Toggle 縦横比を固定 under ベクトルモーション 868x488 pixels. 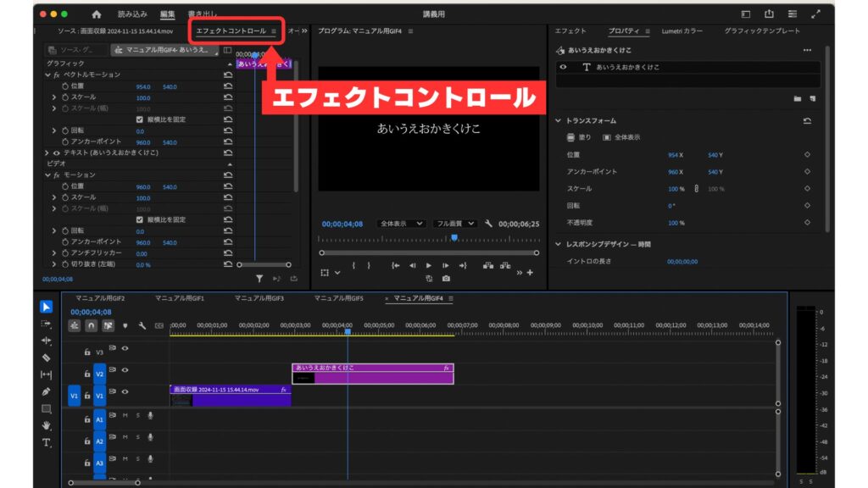click(140, 119)
